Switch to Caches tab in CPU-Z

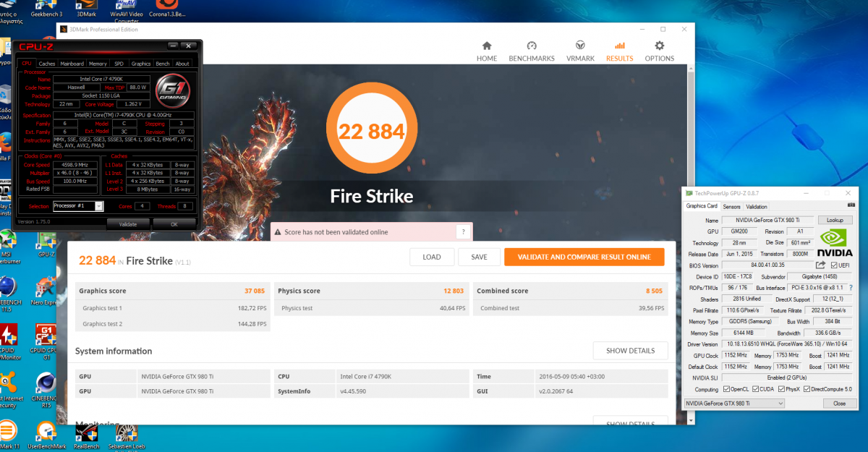pos(47,64)
